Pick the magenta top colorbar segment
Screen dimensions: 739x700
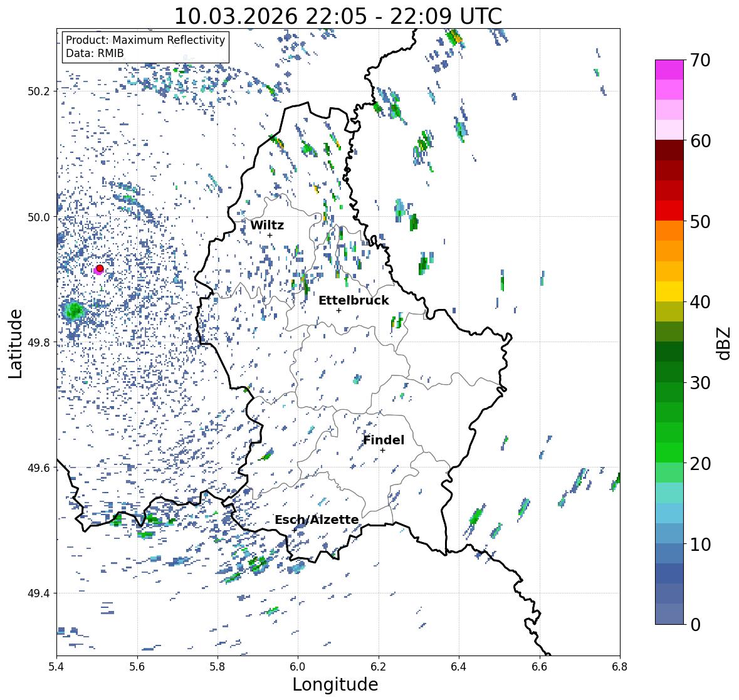[669, 70]
